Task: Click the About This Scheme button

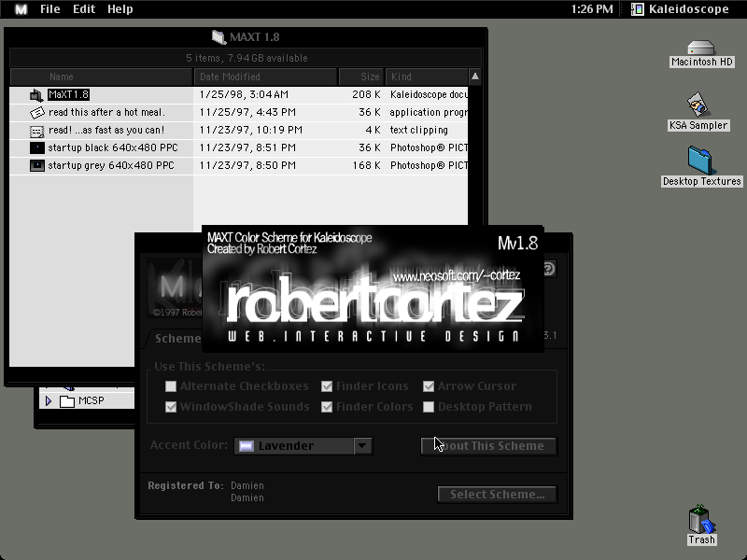Action: tap(488, 446)
